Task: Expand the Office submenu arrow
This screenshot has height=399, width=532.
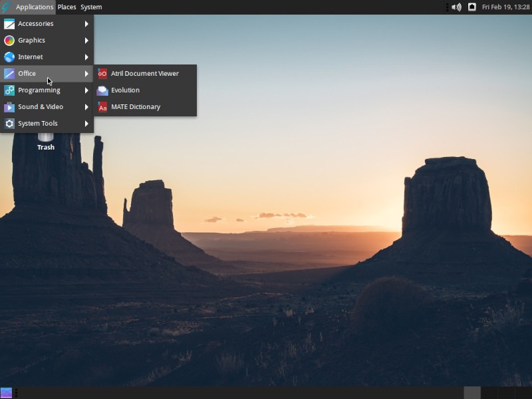Action: pos(86,73)
